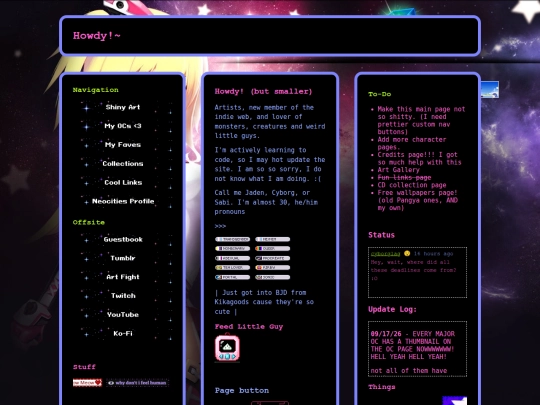Viewport: 540px width, 405px height.
Task: Open the Ko-Fi support link
Action: (123, 333)
